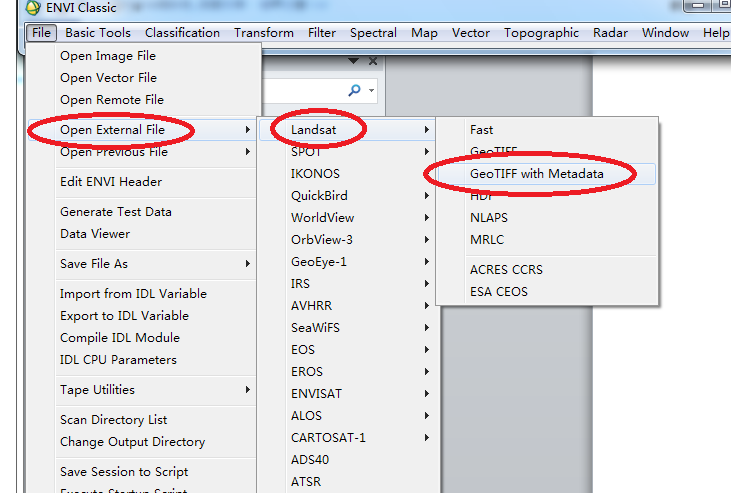Expand the AVHRR submenu
The image size is (731, 493).
(x=347, y=306)
